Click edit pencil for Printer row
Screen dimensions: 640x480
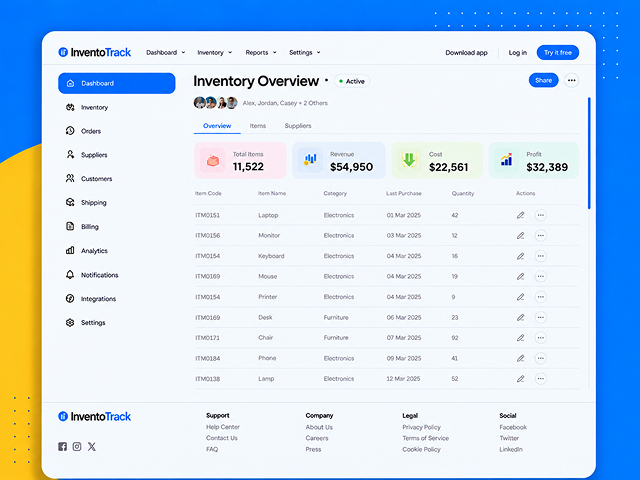[520, 297]
